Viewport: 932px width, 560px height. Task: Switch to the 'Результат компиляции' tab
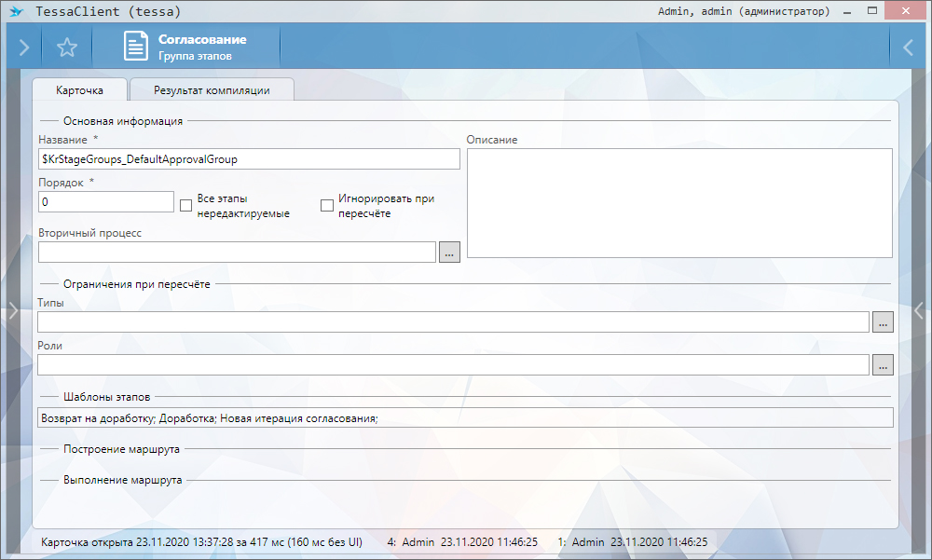(x=212, y=90)
